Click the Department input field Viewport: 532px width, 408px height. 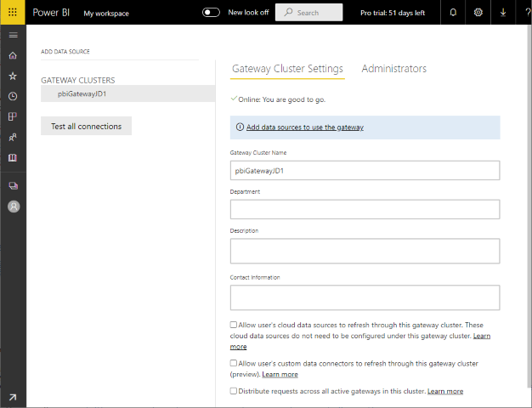pos(365,209)
